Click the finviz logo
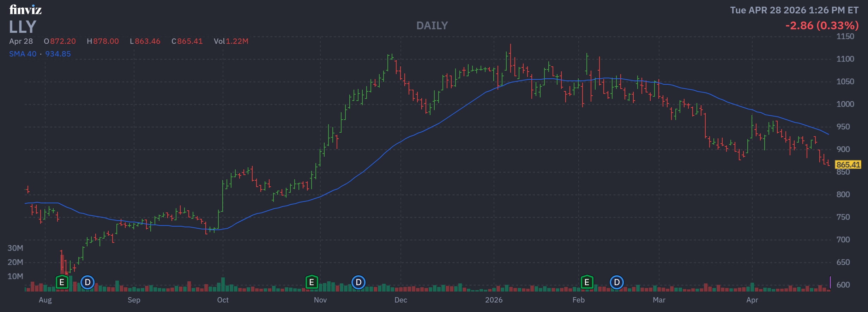The image size is (868, 312). (x=25, y=10)
